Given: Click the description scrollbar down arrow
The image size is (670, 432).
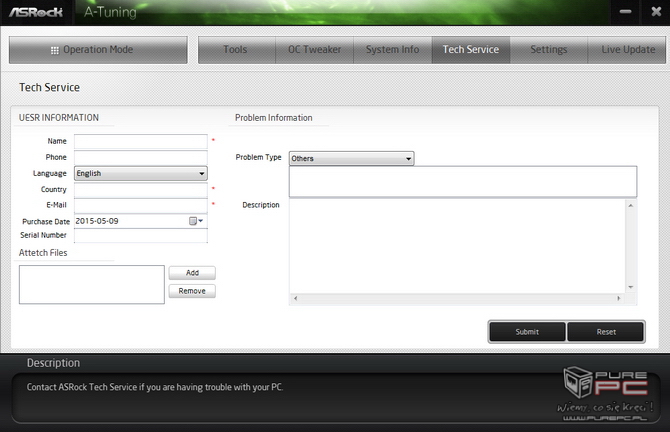Looking at the screenshot, I should pyautogui.click(x=631, y=287).
